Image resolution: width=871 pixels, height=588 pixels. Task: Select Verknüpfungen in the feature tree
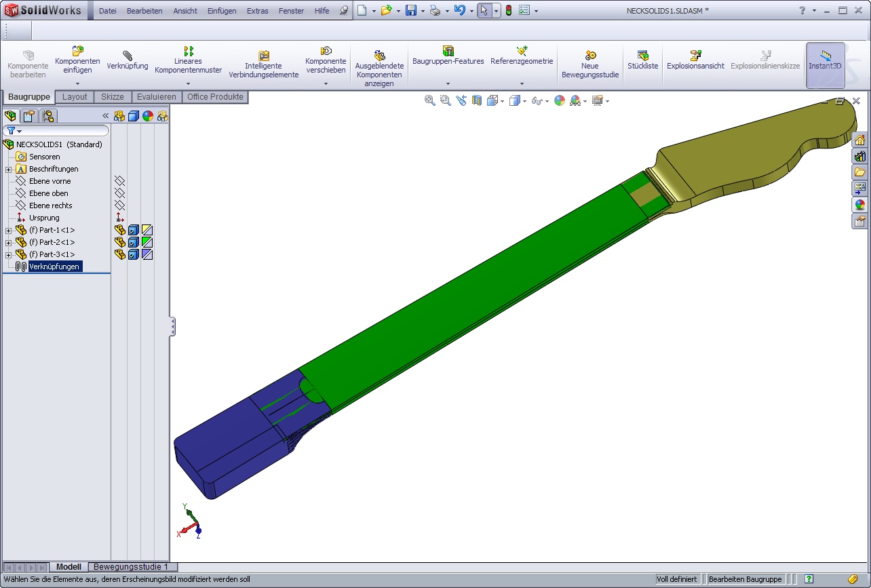coord(54,267)
